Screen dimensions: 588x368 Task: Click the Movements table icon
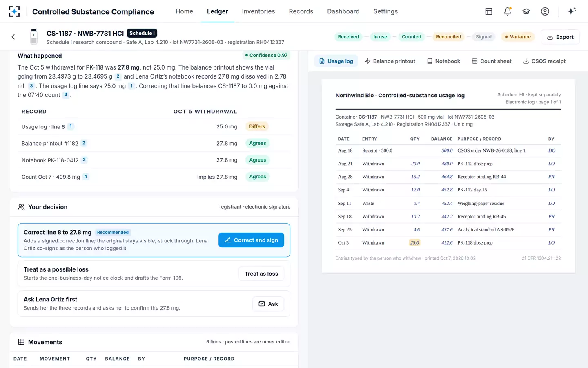tap(21, 342)
